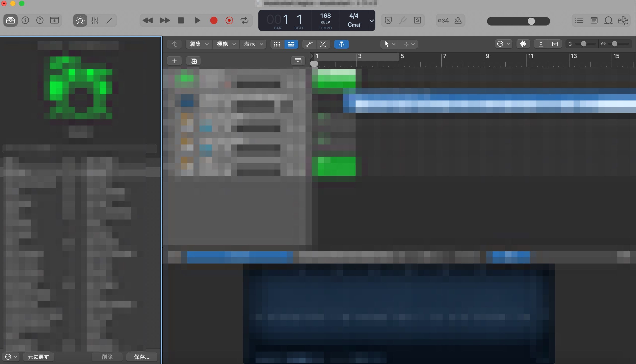Screen dimensions: 636x364
Task: Click the Add Track plus button
Action: coord(174,61)
